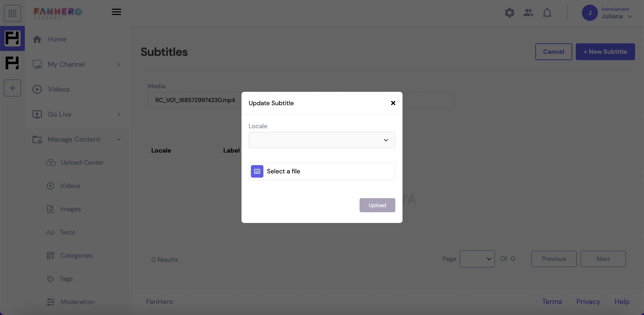
Task: Click the Go Live screen icon
Action: point(37,114)
